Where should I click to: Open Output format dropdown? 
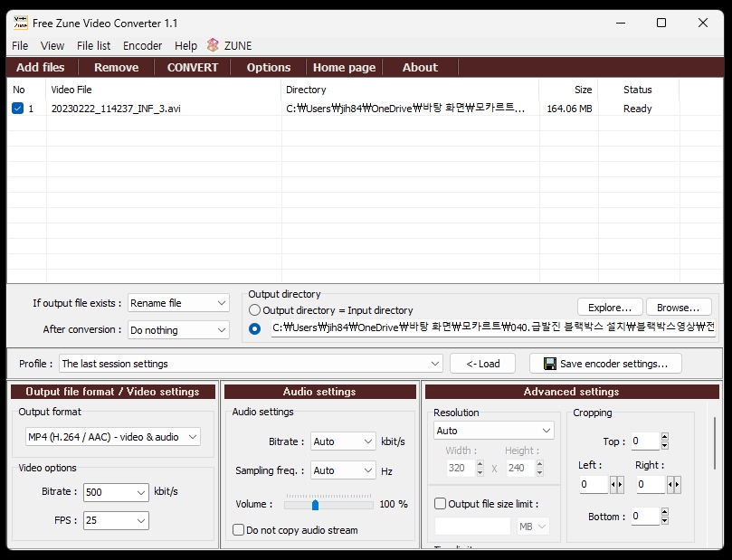pyautogui.click(x=113, y=437)
